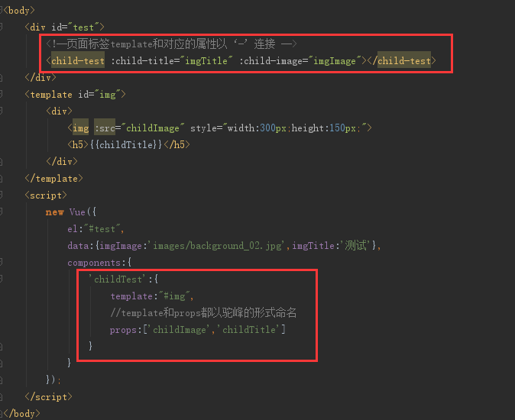
Task: Click the template: key inside childTest
Action: [x=131, y=296]
